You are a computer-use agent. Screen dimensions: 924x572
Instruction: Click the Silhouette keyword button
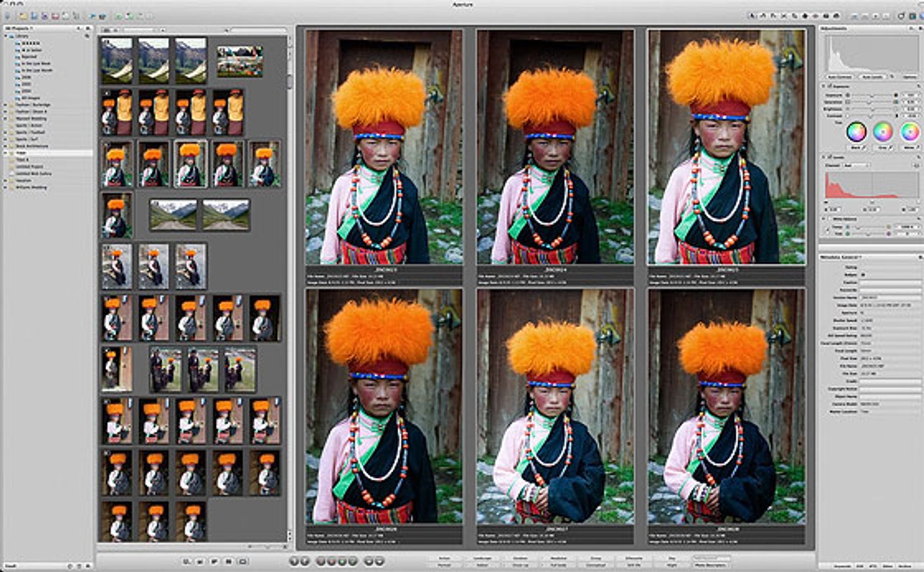click(x=634, y=558)
